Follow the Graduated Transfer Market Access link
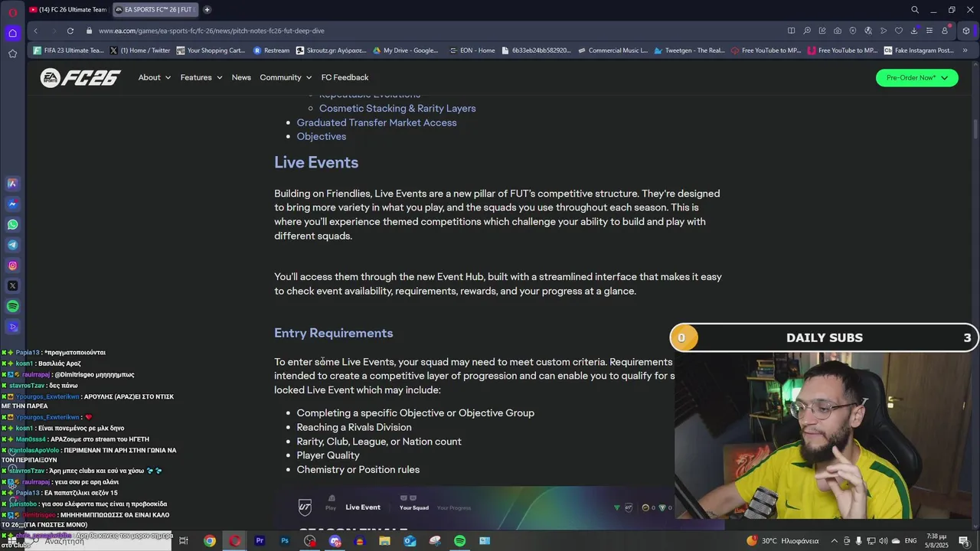980x551 pixels. tap(376, 122)
